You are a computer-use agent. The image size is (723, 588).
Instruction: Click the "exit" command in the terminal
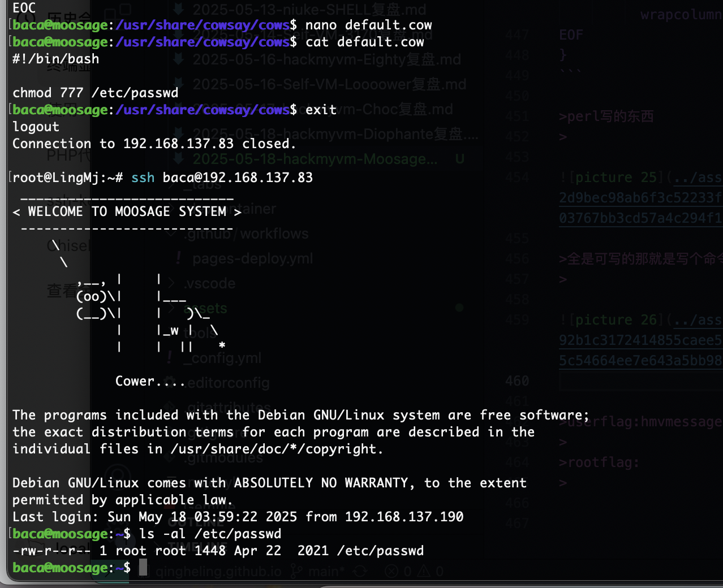321,110
